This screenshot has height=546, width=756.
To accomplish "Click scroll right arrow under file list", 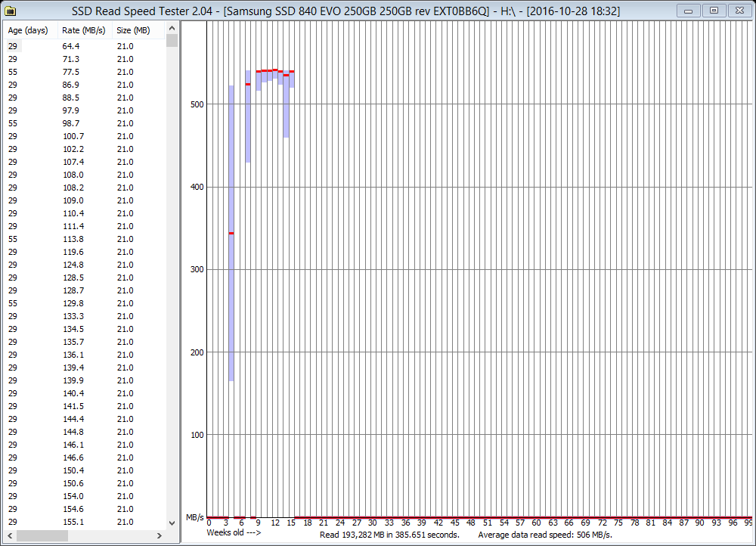I will click(x=161, y=535).
